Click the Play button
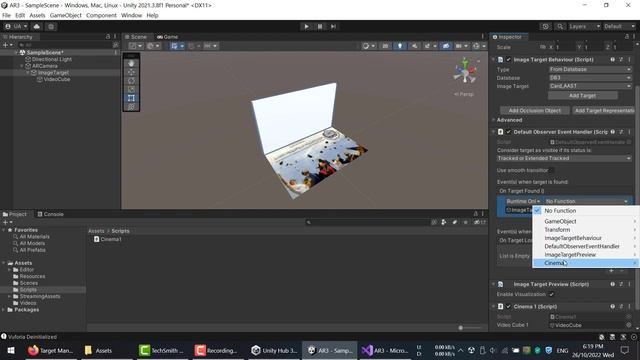Screen dimensions: 640x360 click(x=307, y=27)
